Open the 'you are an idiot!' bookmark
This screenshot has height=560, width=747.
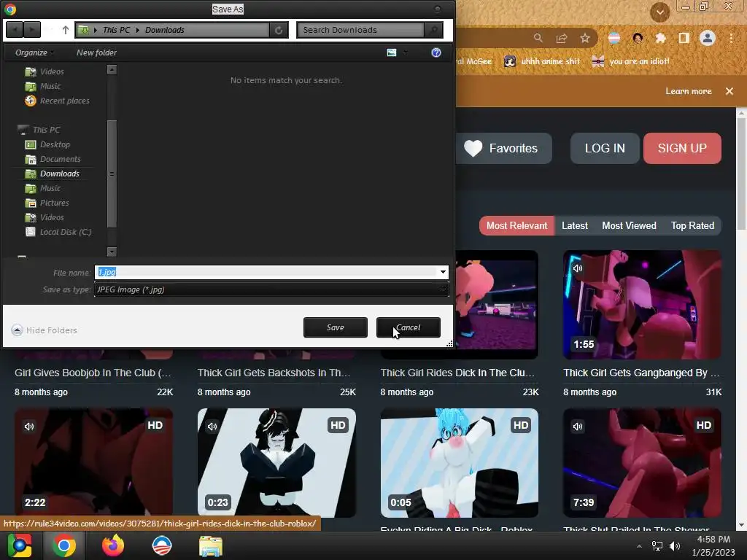[x=630, y=61]
